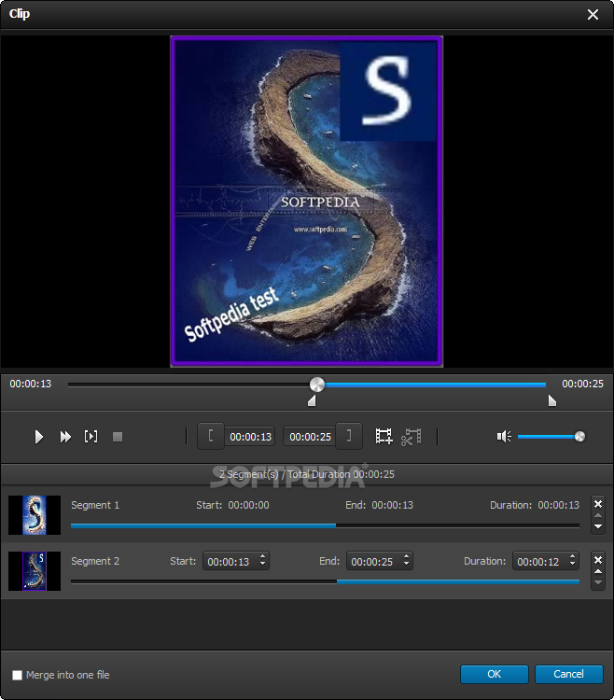
Task: Set the clip start bracket marker
Action: [x=211, y=436]
